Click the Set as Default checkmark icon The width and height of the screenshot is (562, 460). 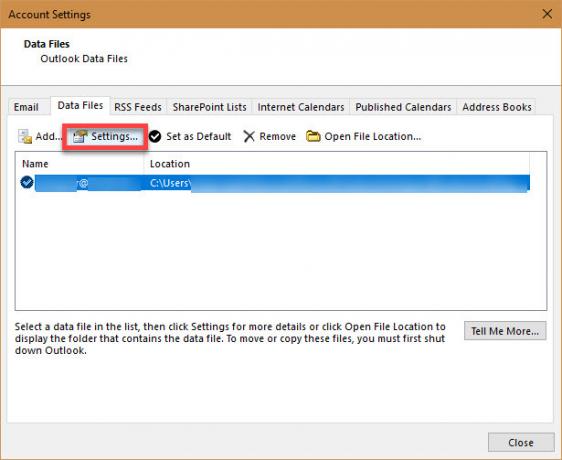tap(155, 137)
